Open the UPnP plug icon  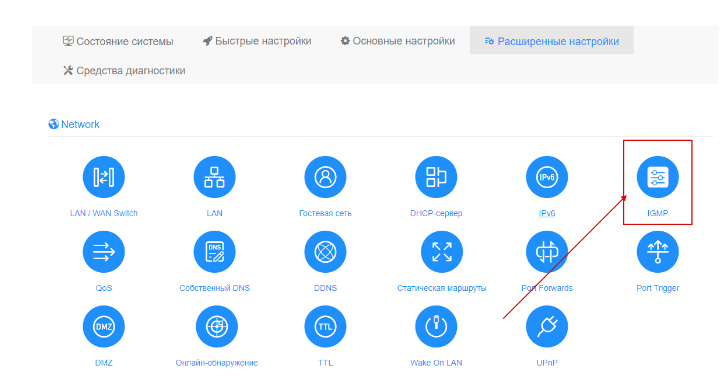[547, 326]
